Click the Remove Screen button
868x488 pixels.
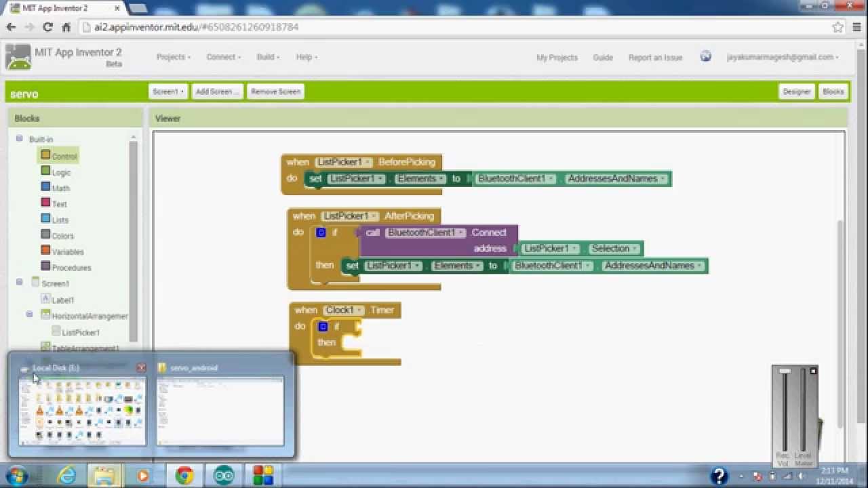pyautogui.click(x=275, y=91)
